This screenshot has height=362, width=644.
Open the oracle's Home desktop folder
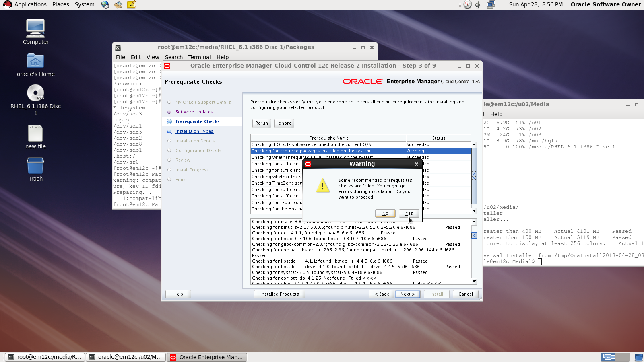coord(35,61)
